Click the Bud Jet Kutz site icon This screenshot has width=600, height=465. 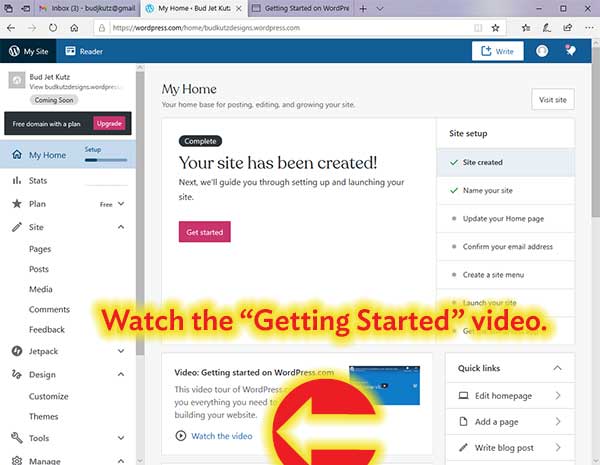pyautogui.click(x=17, y=80)
